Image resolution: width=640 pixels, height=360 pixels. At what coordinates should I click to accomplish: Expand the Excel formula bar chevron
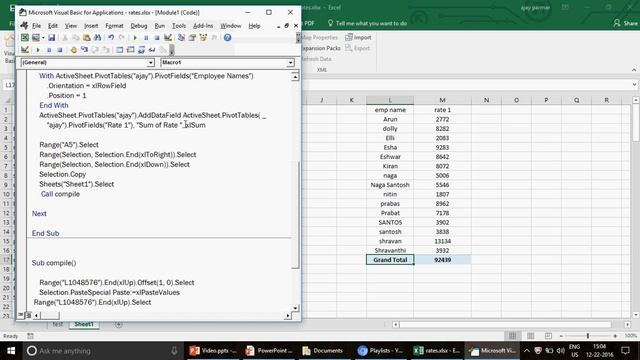click(x=634, y=84)
